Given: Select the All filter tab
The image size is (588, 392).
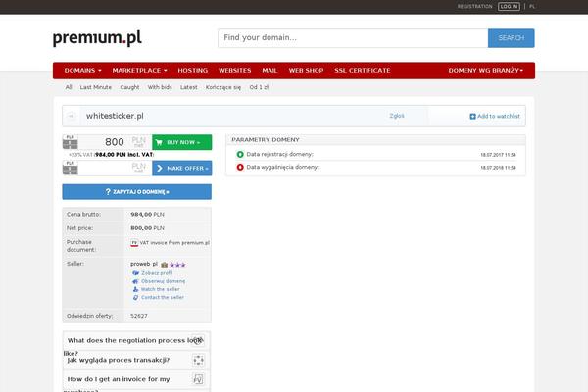Looking at the screenshot, I should click(69, 87).
